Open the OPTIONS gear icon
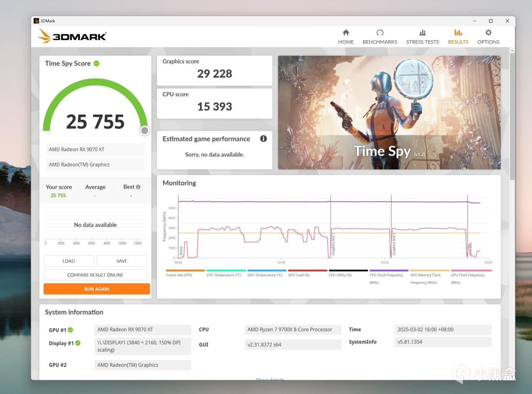 pyautogui.click(x=488, y=32)
